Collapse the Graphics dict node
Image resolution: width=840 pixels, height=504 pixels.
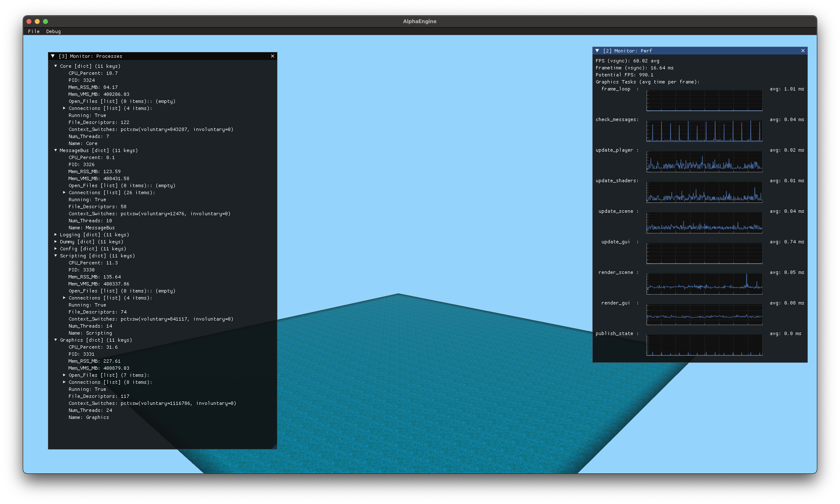(x=56, y=340)
